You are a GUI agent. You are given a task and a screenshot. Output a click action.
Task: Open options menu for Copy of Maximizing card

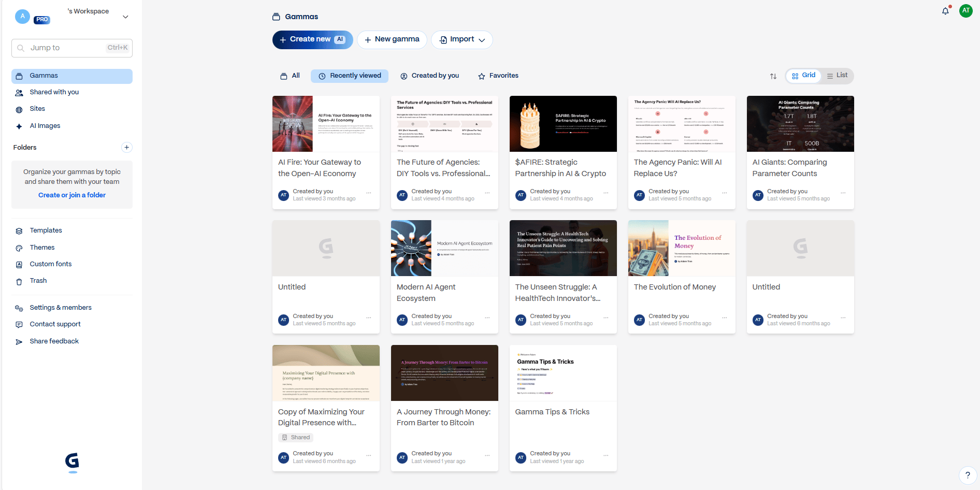click(369, 455)
